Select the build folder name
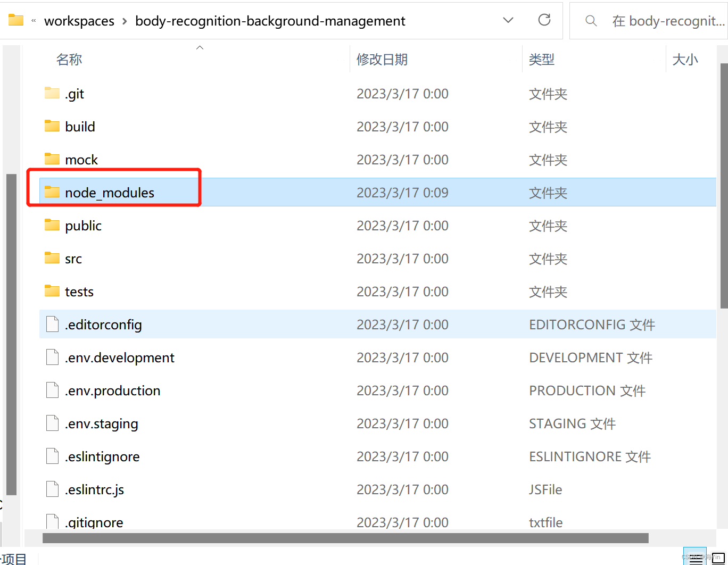 (80, 127)
